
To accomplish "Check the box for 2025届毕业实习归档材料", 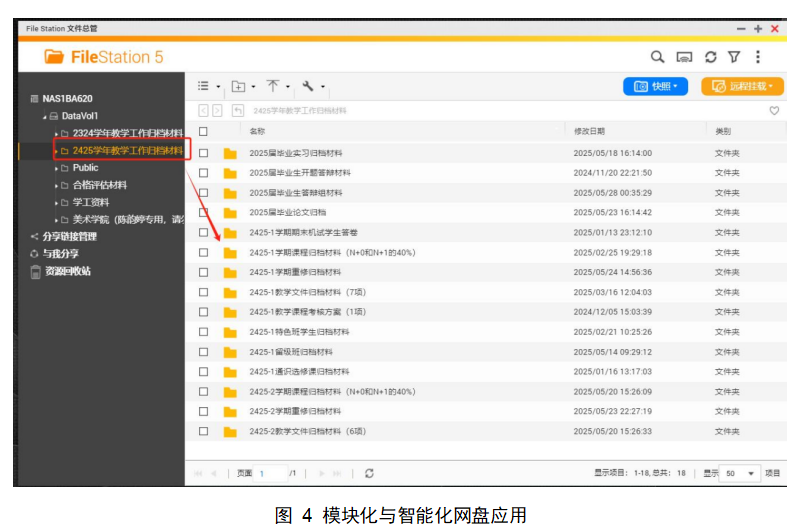I will pyautogui.click(x=203, y=153).
